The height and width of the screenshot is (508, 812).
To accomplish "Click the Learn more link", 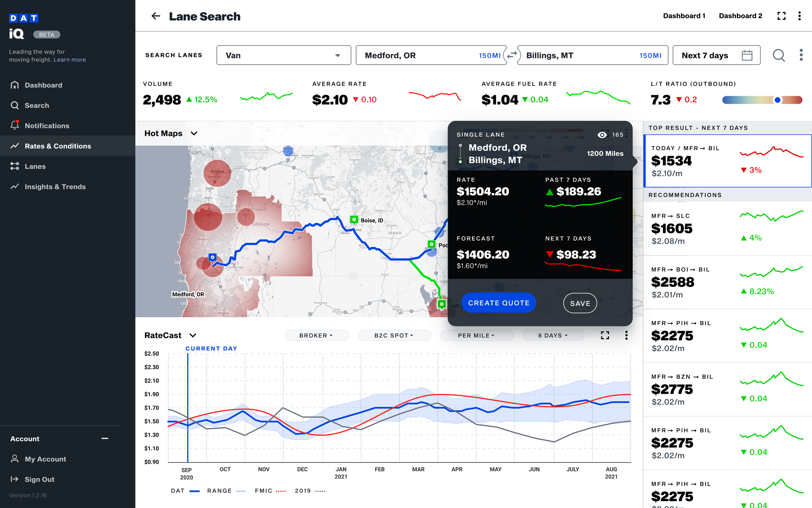I will coord(70,59).
